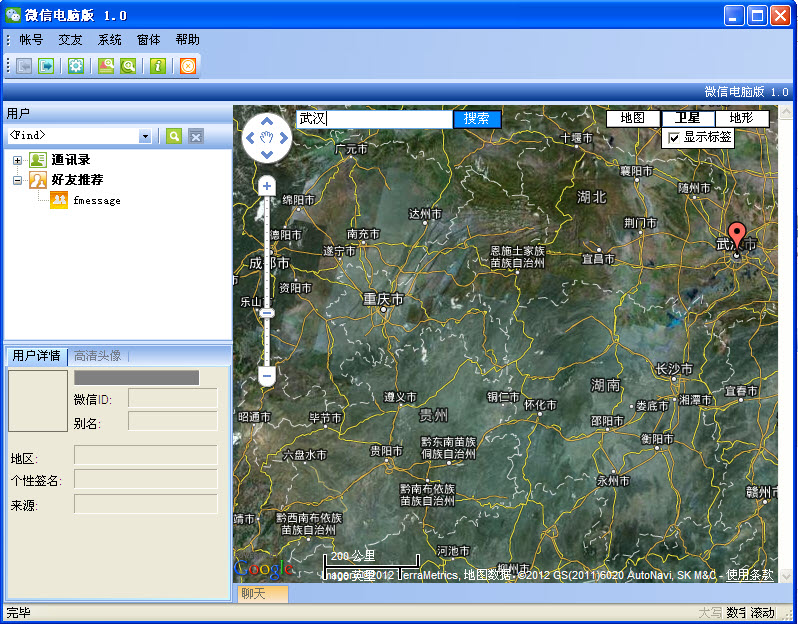Click the orange close-circle toolbar icon
This screenshot has height=624, width=798.
tap(187, 66)
